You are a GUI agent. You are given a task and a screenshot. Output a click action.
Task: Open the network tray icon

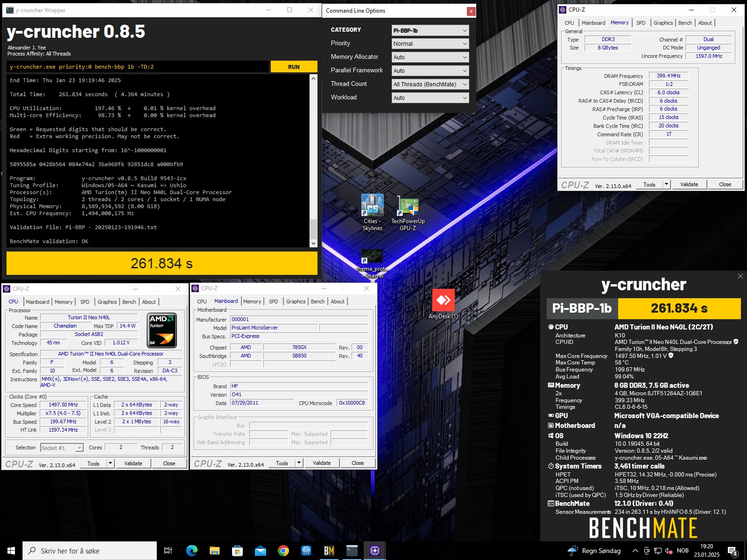coord(657,551)
